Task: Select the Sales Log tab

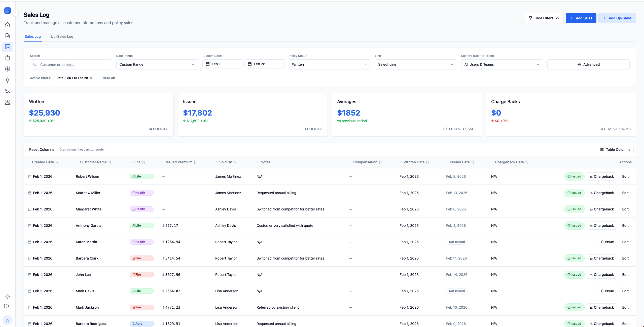Action: 33,37
